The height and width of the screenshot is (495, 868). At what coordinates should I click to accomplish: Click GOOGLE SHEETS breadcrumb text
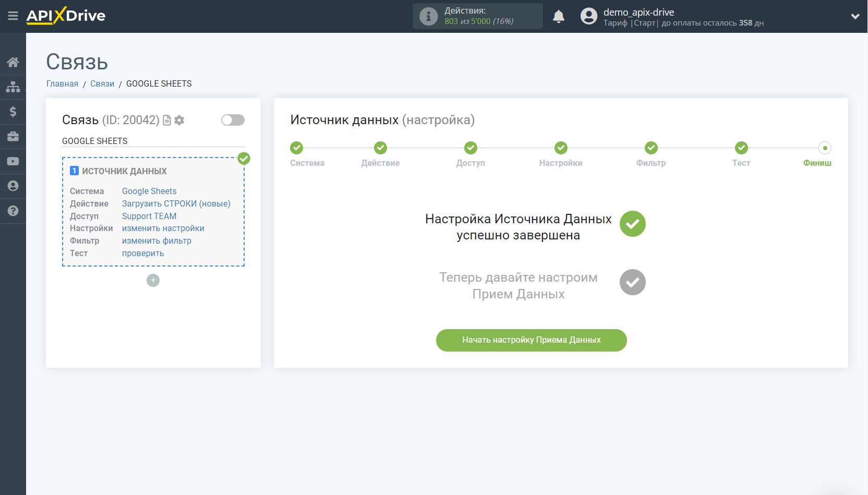159,84
